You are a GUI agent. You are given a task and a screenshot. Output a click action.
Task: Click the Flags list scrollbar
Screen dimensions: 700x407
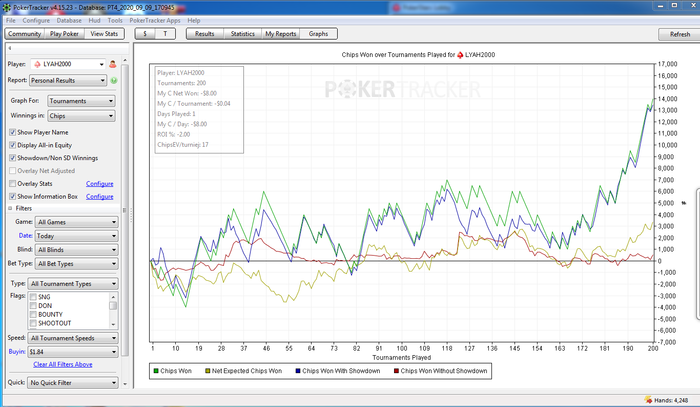pos(113,310)
